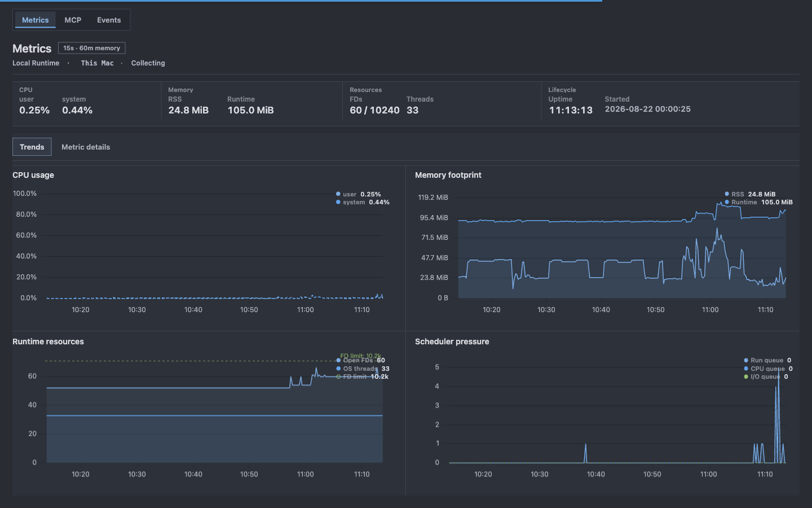Click the Threads value 33 in summary
The image size is (812, 508).
coord(413,110)
